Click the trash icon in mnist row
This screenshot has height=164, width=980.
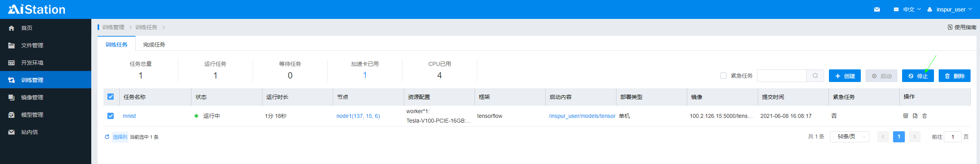pyautogui.click(x=925, y=116)
